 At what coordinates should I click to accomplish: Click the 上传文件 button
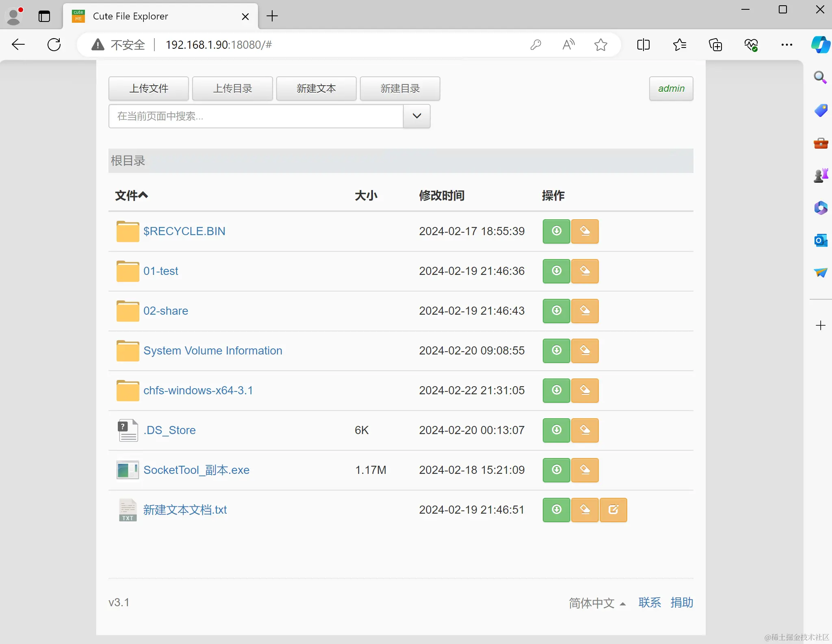(149, 89)
